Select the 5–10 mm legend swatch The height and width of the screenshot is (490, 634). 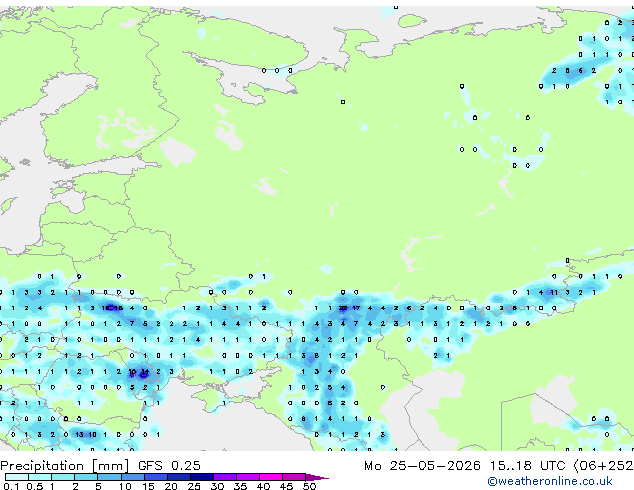point(109,477)
